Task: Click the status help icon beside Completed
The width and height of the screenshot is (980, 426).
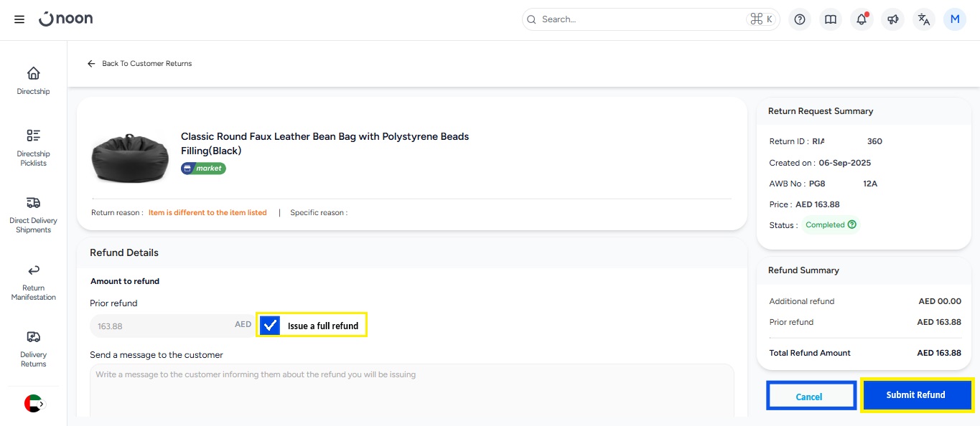Action: tap(852, 224)
